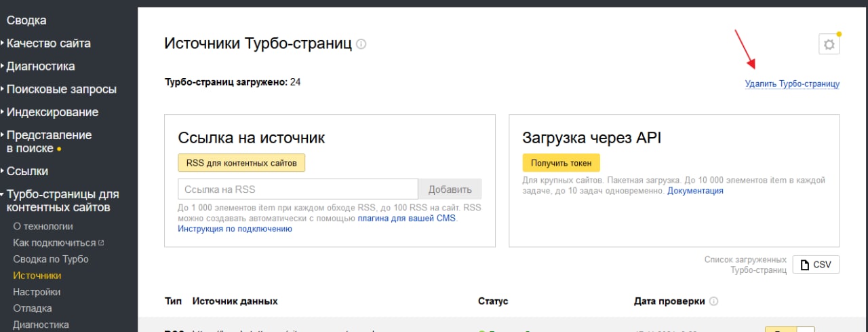Collapse Турбо-страницы для контентных сайтов section

tap(62, 201)
